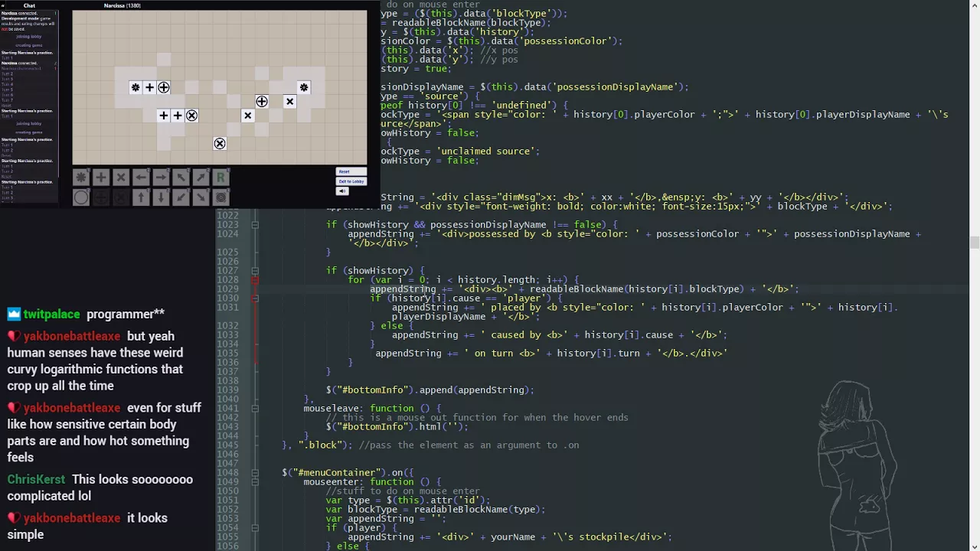Click the Reset button in the game

tap(351, 171)
